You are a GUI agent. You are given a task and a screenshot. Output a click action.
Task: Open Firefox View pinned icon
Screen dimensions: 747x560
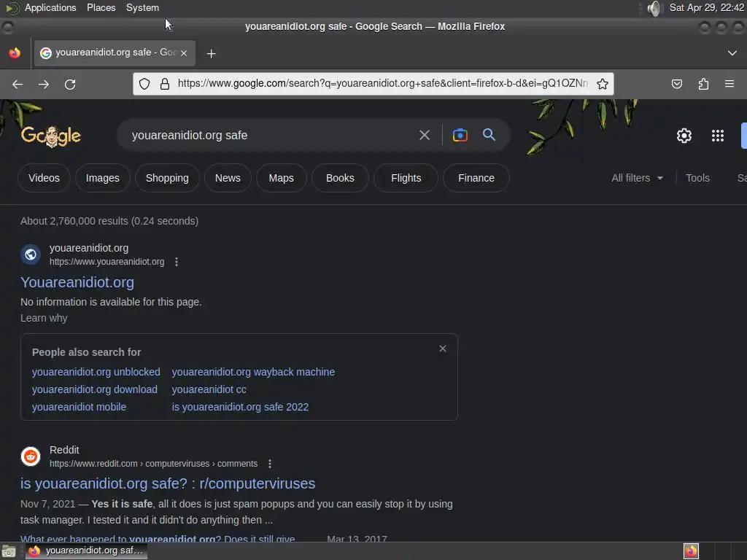coord(15,52)
